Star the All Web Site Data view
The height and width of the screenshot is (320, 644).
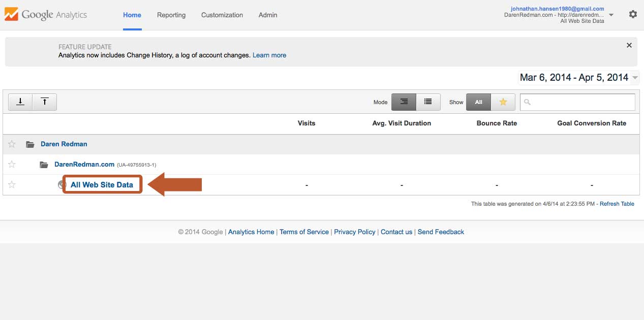coord(12,185)
